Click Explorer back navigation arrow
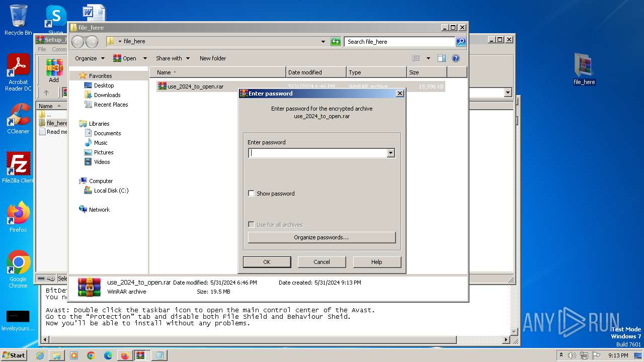 [x=77, y=42]
